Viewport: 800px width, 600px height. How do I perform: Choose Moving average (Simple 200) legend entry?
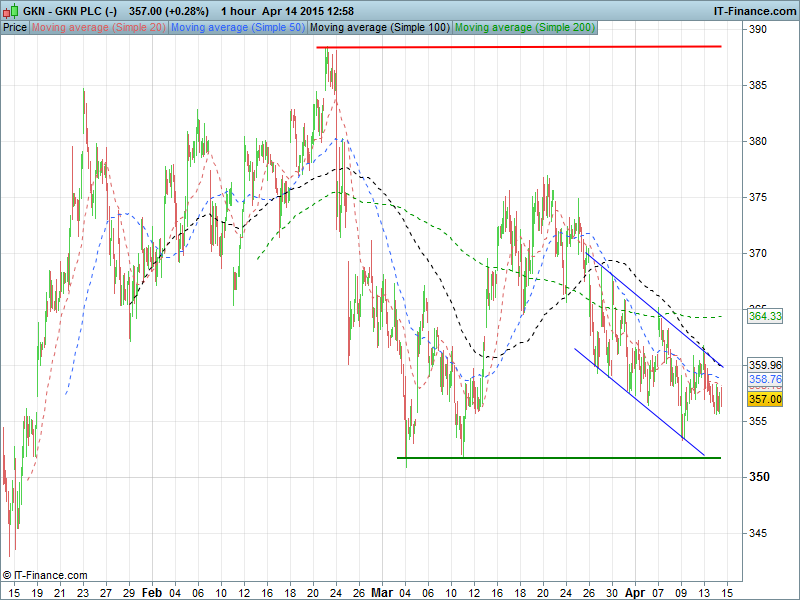point(525,28)
